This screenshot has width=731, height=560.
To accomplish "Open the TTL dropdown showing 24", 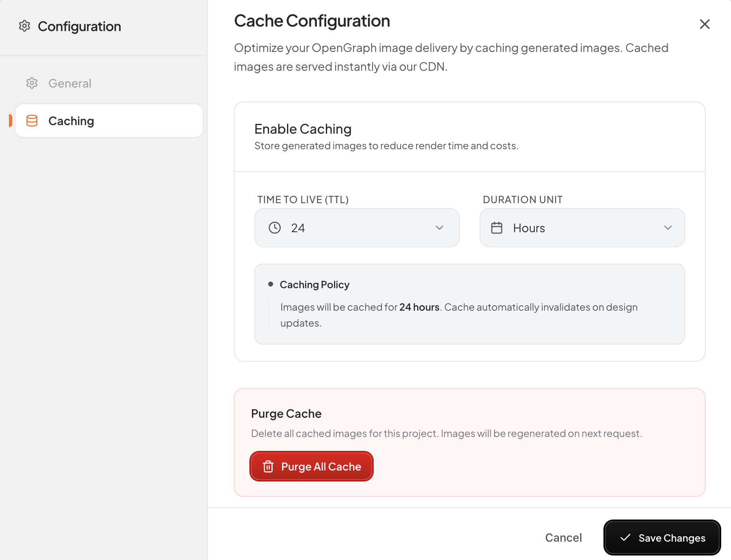I will click(x=357, y=228).
